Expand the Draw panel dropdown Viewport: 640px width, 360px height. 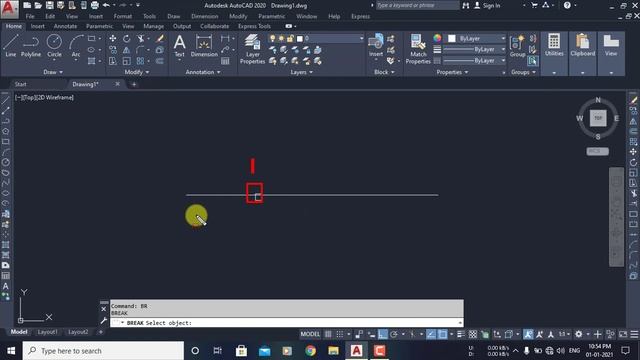coord(53,72)
